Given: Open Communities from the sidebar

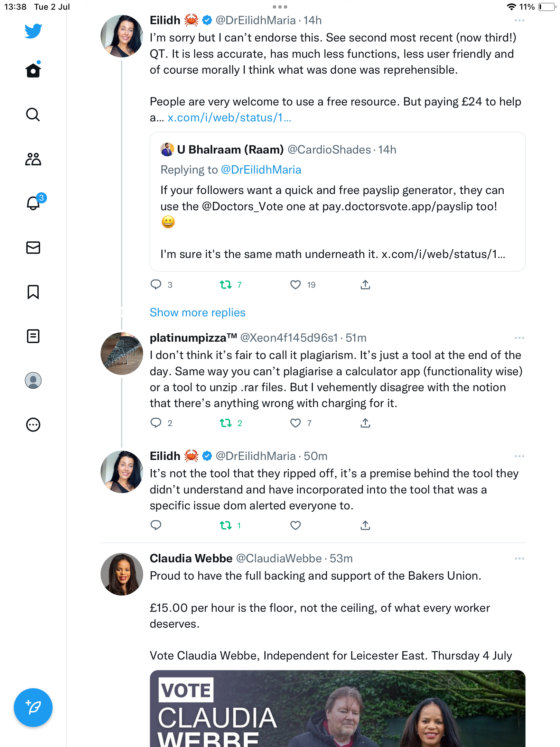Looking at the screenshot, I should [33, 159].
